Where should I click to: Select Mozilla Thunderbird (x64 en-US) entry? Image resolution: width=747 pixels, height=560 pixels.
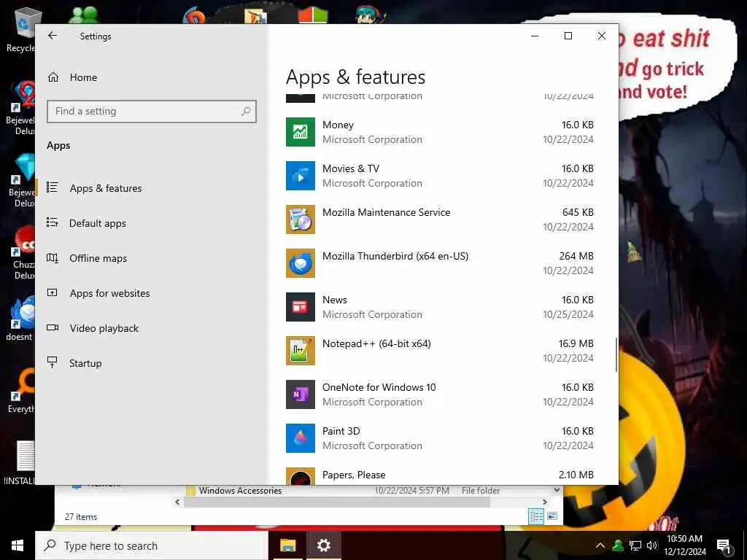(x=440, y=263)
